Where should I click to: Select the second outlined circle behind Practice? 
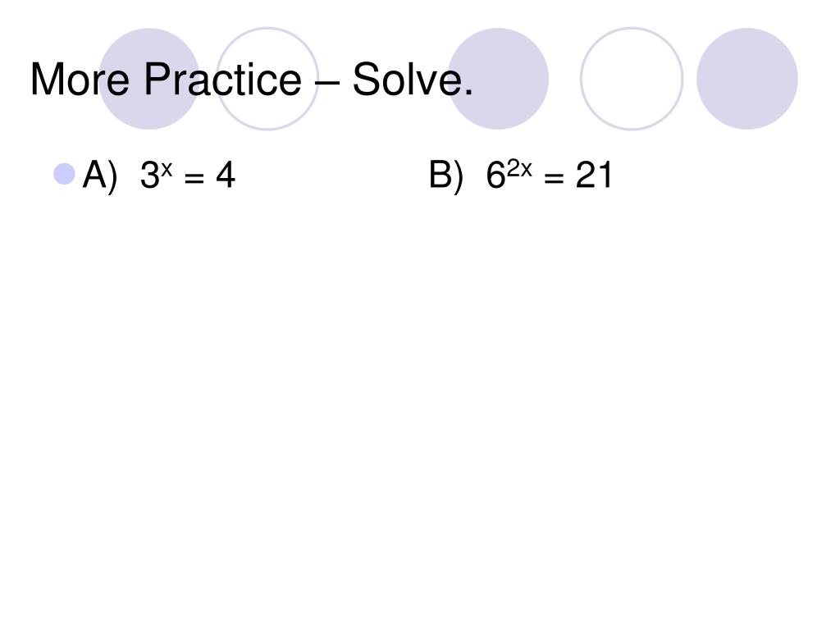click(x=267, y=79)
